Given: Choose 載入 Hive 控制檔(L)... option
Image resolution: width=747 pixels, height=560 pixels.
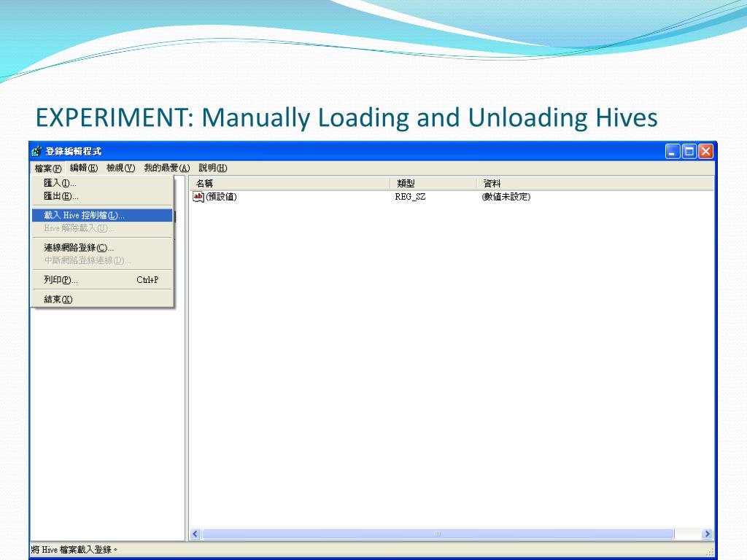Looking at the screenshot, I should point(85,216).
